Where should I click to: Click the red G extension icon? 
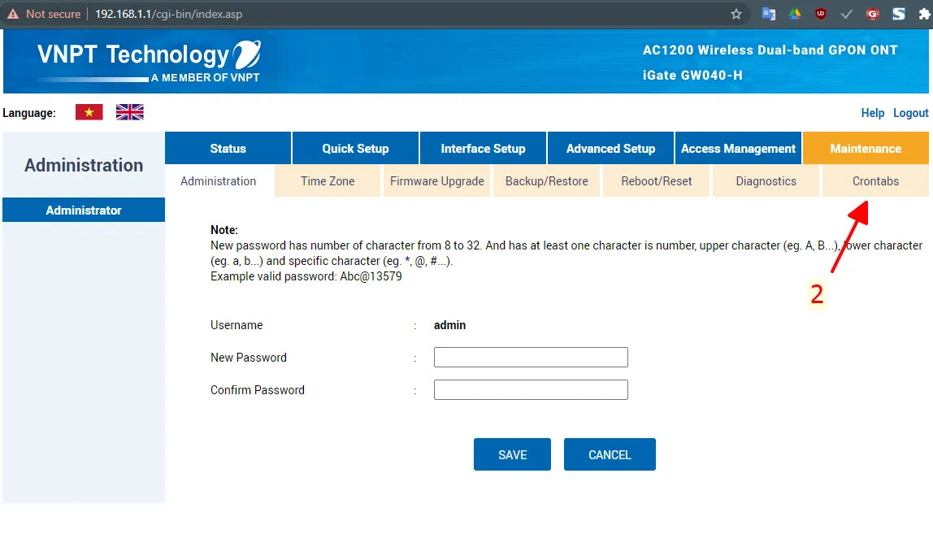click(873, 14)
